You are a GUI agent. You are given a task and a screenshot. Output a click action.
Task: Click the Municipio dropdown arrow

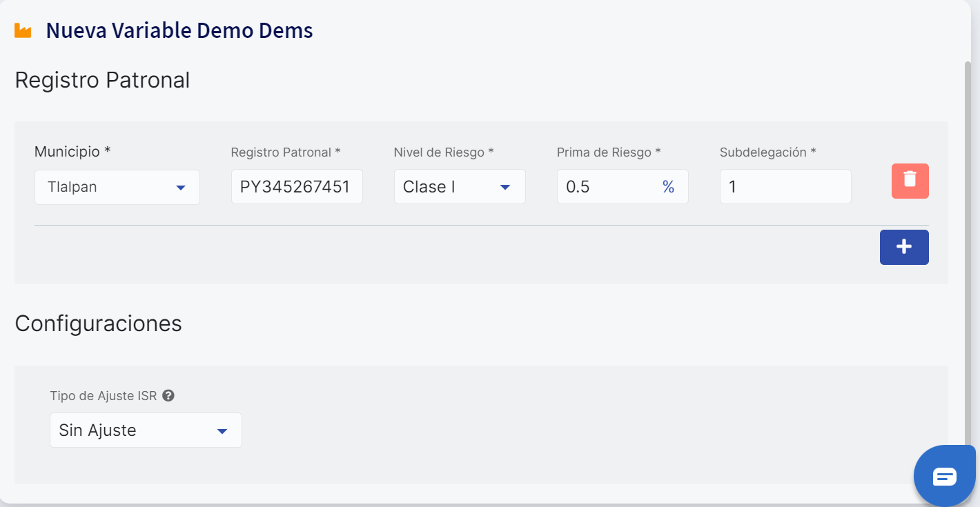coord(181,188)
